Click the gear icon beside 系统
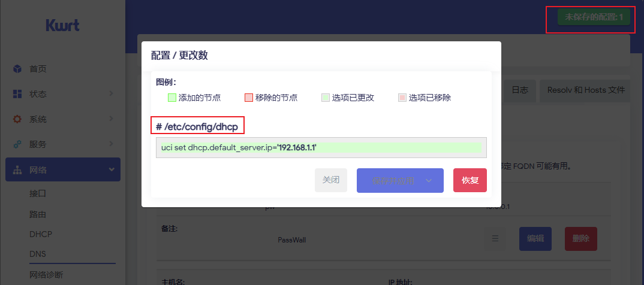The image size is (644, 285). (17, 119)
